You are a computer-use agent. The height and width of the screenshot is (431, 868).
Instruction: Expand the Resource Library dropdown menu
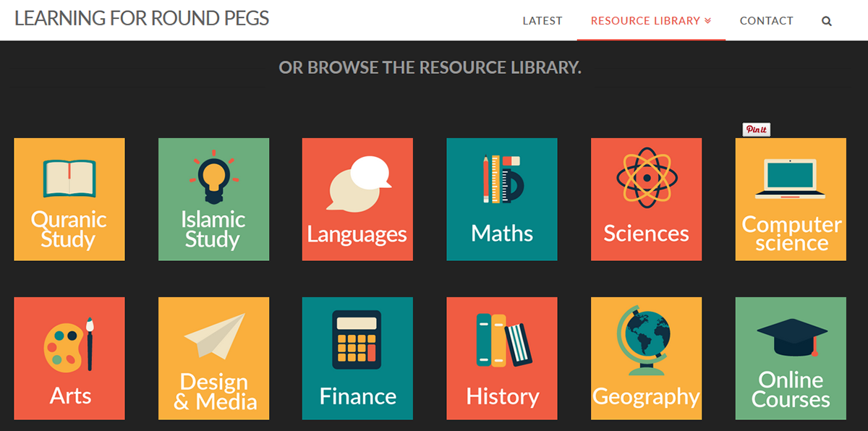650,21
